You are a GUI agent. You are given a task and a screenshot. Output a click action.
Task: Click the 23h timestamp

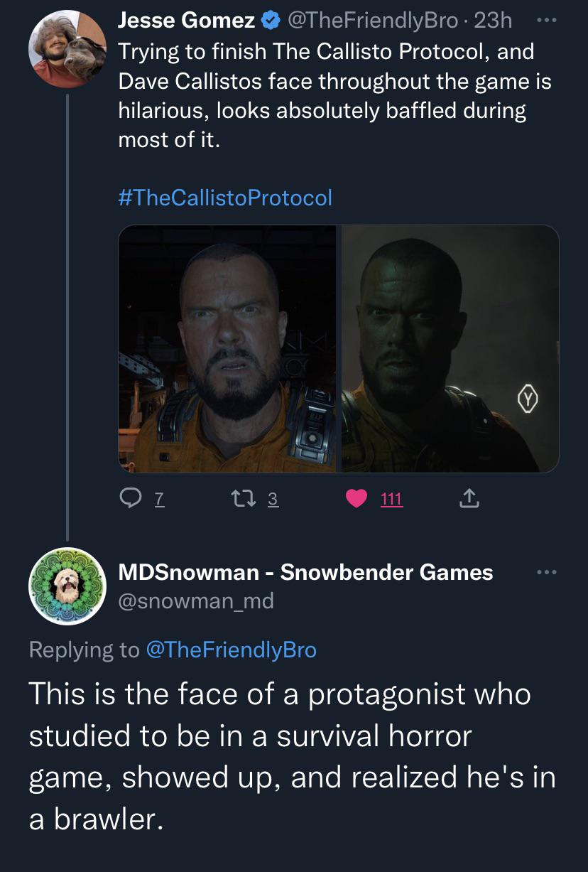point(493,21)
